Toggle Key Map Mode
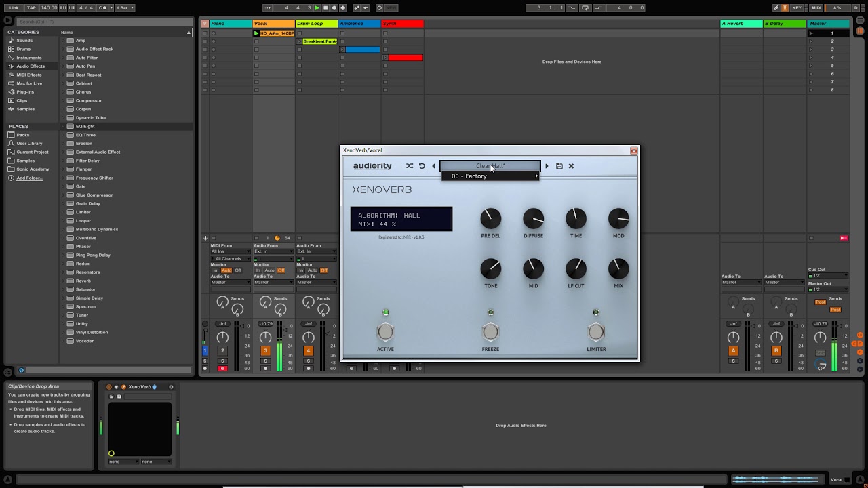This screenshot has height=488, width=868. (x=797, y=8)
